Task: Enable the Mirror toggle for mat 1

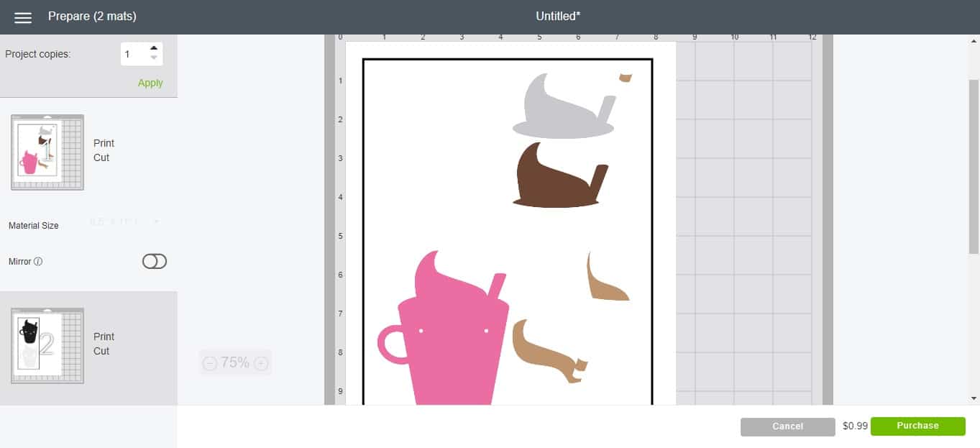Action: pyautogui.click(x=154, y=262)
